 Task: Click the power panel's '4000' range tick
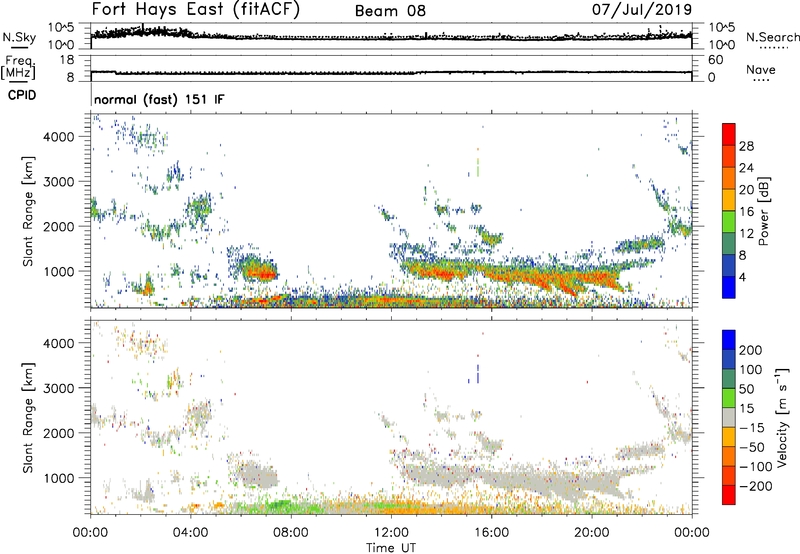tap(59, 137)
